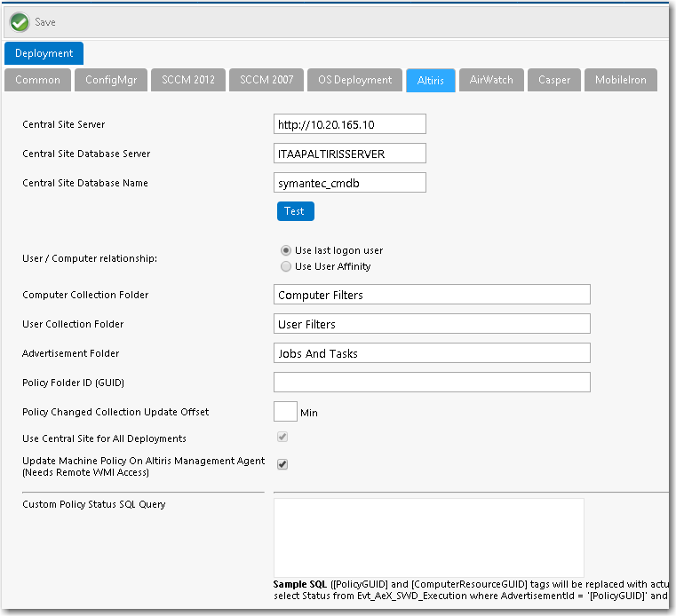Switch to the Common tab

tap(37, 80)
